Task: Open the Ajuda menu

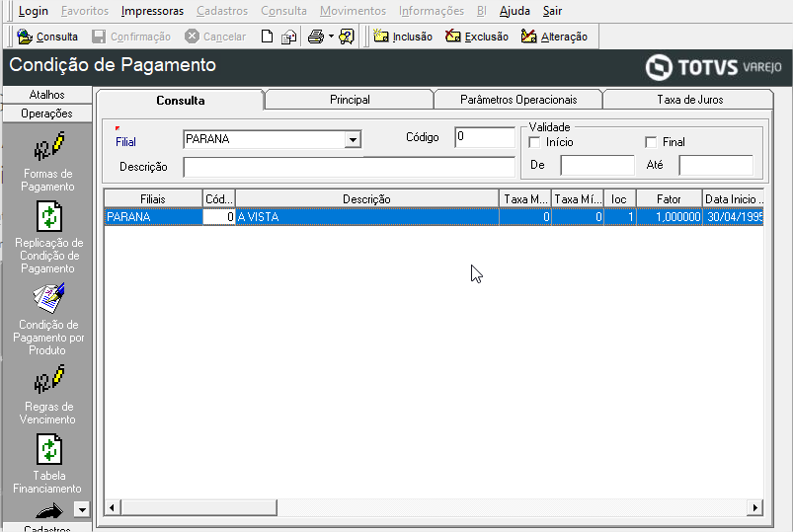Action: pyautogui.click(x=515, y=11)
